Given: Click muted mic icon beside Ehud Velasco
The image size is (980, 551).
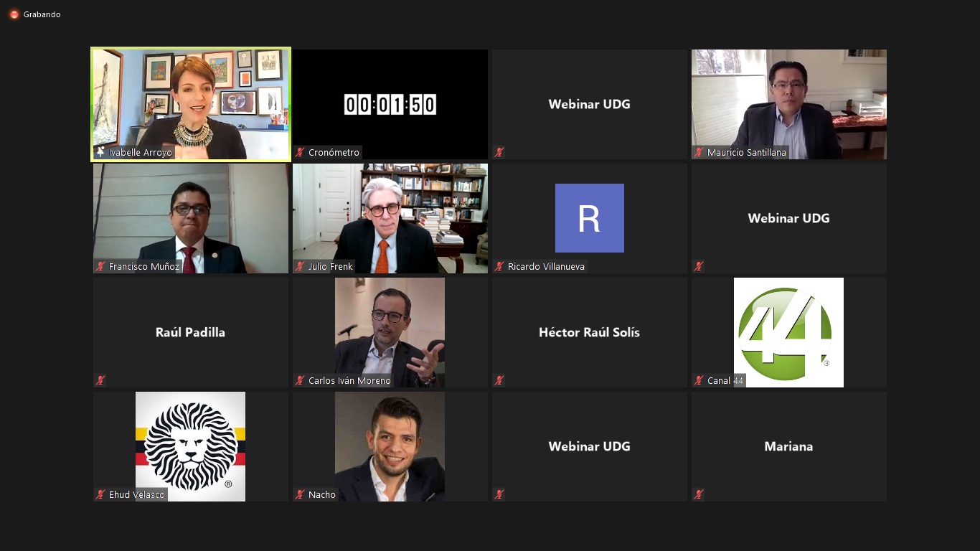Looking at the screenshot, I should point(100,494).
